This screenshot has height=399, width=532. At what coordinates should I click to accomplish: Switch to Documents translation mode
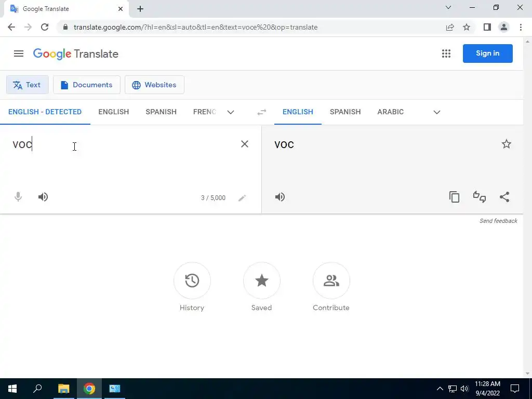pos(87,85)
